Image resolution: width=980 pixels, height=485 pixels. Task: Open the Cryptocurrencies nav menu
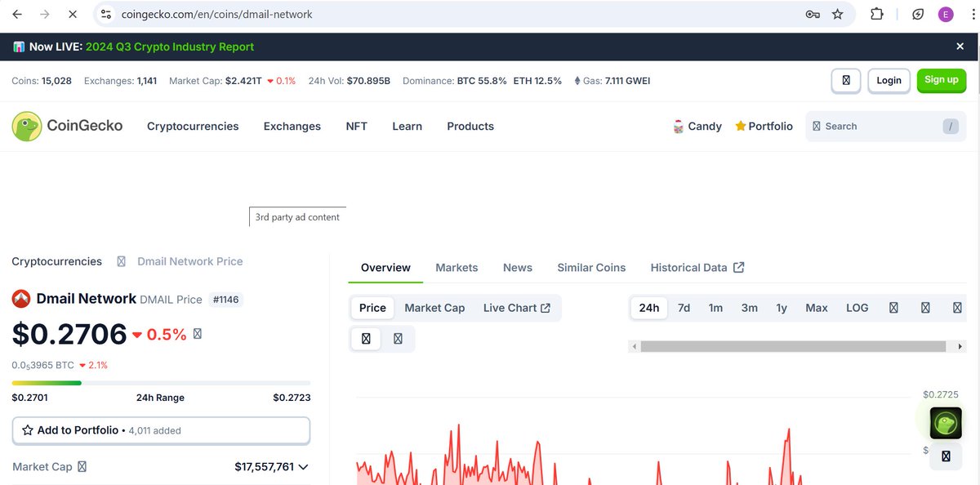pos(193,126)
